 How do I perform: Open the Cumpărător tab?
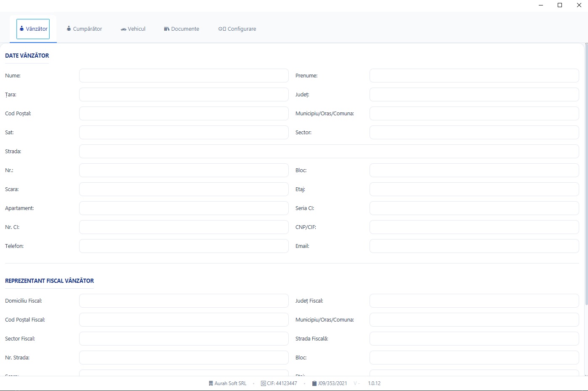(x=84, y=29)
